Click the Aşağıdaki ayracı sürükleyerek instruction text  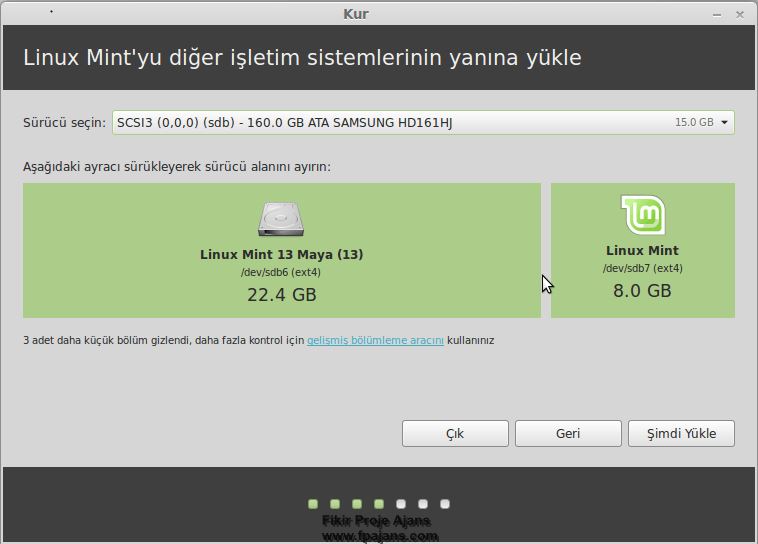click(x=177, y=167)
